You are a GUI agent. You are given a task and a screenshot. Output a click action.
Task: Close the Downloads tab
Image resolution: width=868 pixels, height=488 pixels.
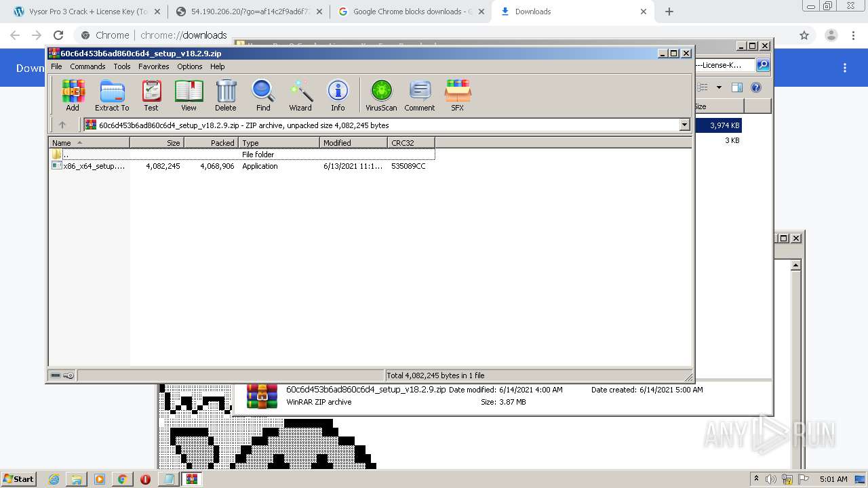pyautogui.click(x=644, y=12)
